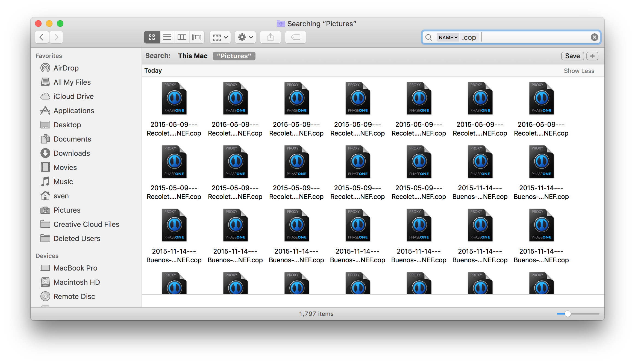Adjust the icon size slider
This screenshot has height=364, width=635.
coord(568,314)
